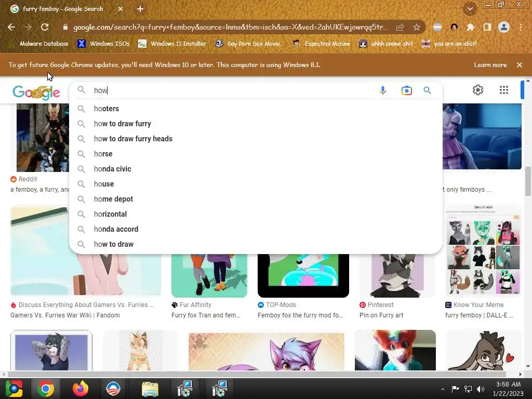Click the Start button on taskbar

[14, 389]
